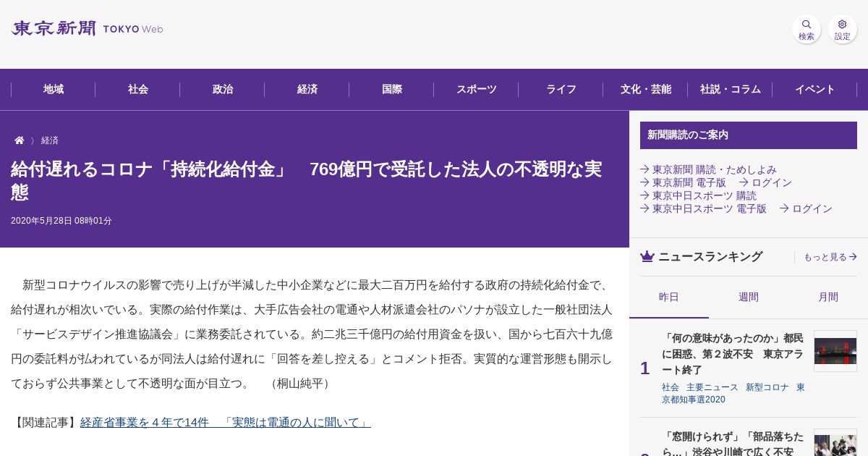Open the 政治 menu
868x456 pixels.
click(223, 89)
